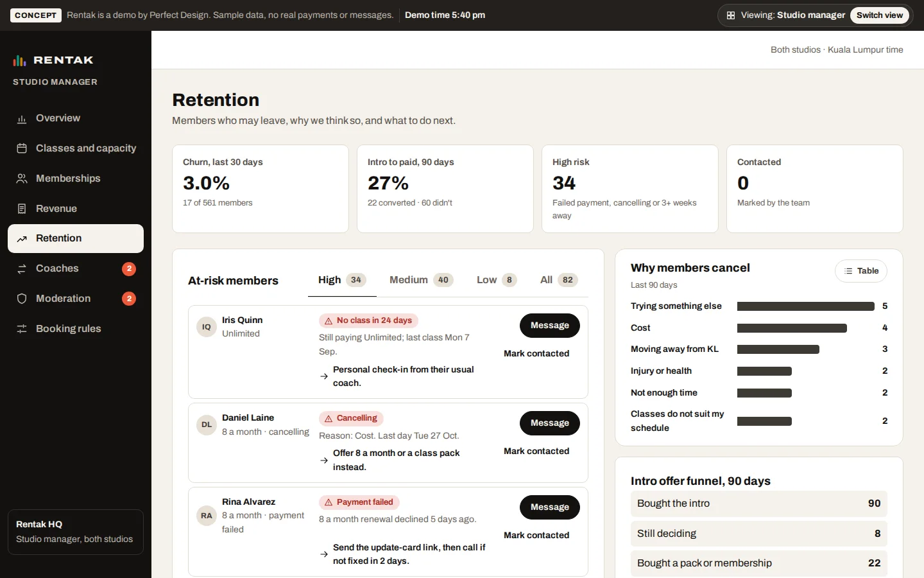Mark Iris Quinn as contacted

pyautogui.click(x=536, y=354)
